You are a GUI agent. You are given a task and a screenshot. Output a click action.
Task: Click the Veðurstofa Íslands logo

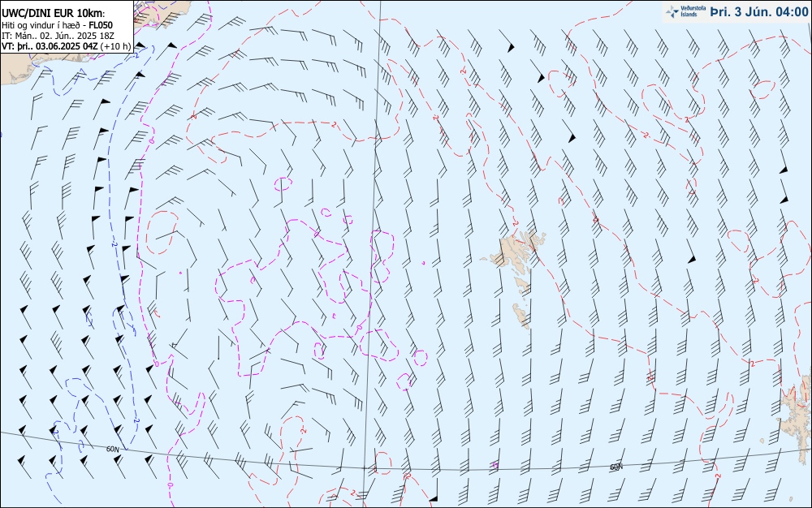(685, 11)
